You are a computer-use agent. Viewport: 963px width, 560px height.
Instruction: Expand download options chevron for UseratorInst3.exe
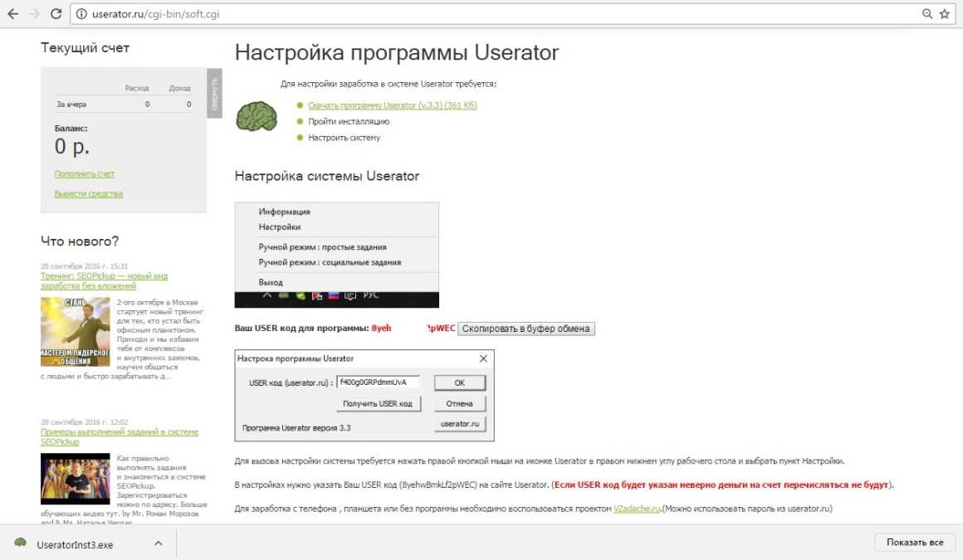coord(158,543)
